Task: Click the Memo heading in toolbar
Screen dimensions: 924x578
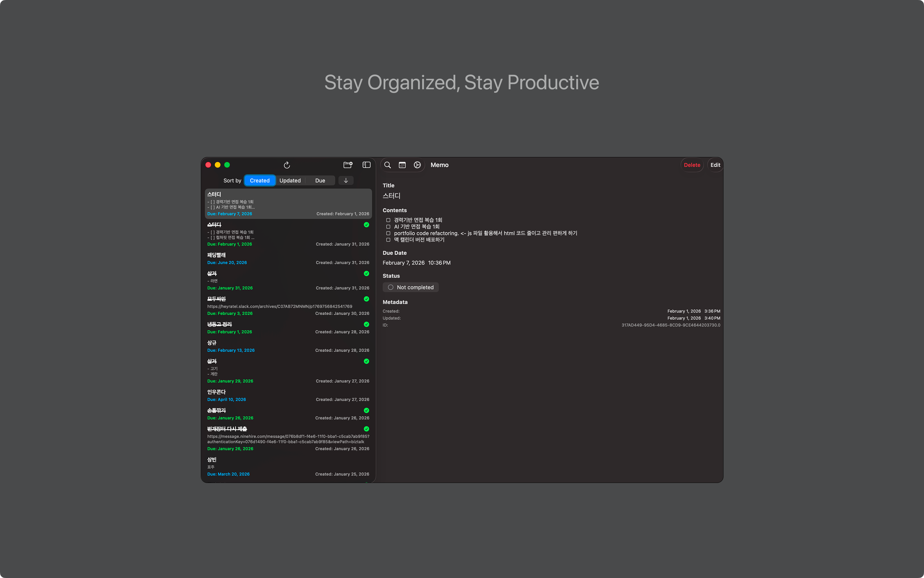Action: [x=440, y=165]
